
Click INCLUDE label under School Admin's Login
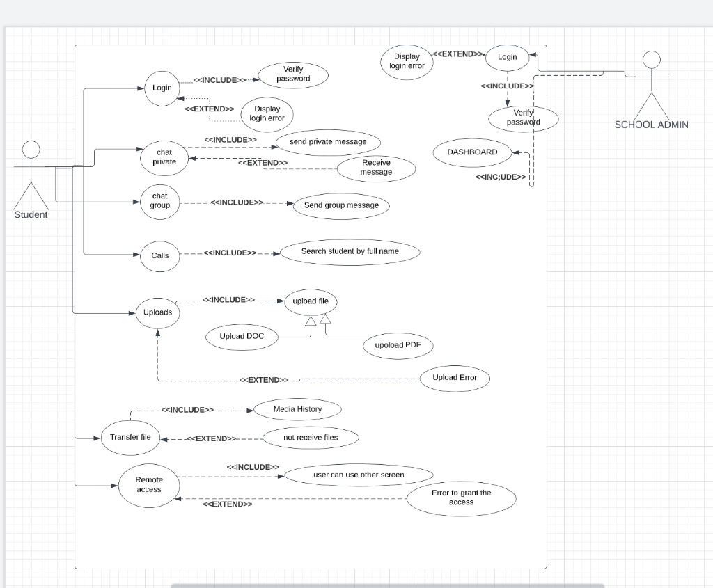point(508,86)
